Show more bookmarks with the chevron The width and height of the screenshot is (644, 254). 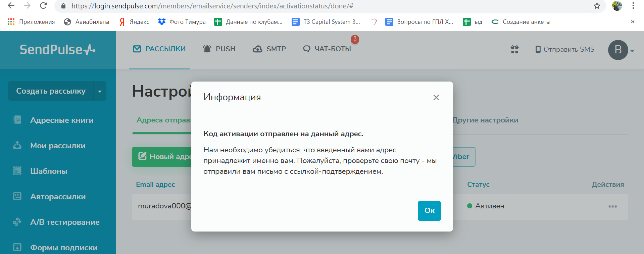[633, 22]
